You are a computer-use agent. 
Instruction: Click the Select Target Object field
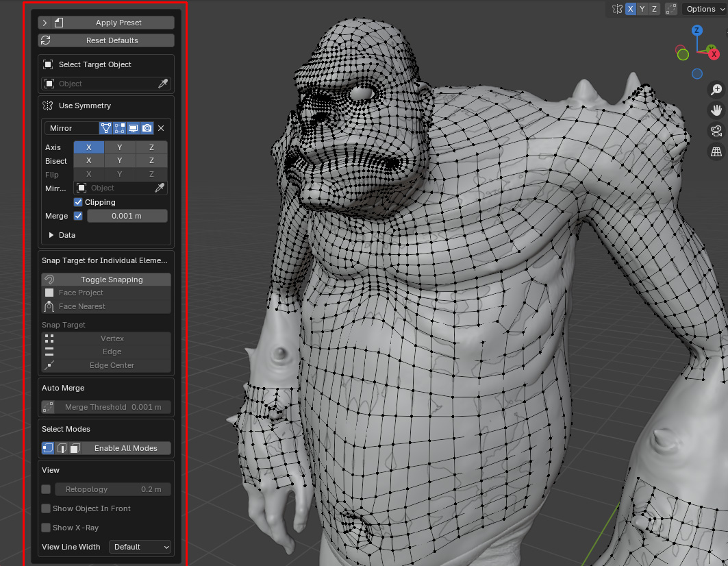106,84
